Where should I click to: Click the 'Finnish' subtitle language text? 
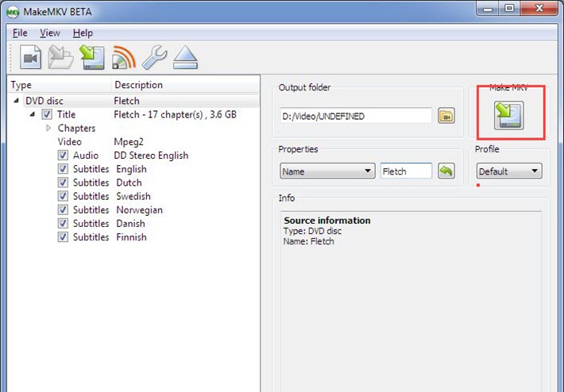click(131, 237)
